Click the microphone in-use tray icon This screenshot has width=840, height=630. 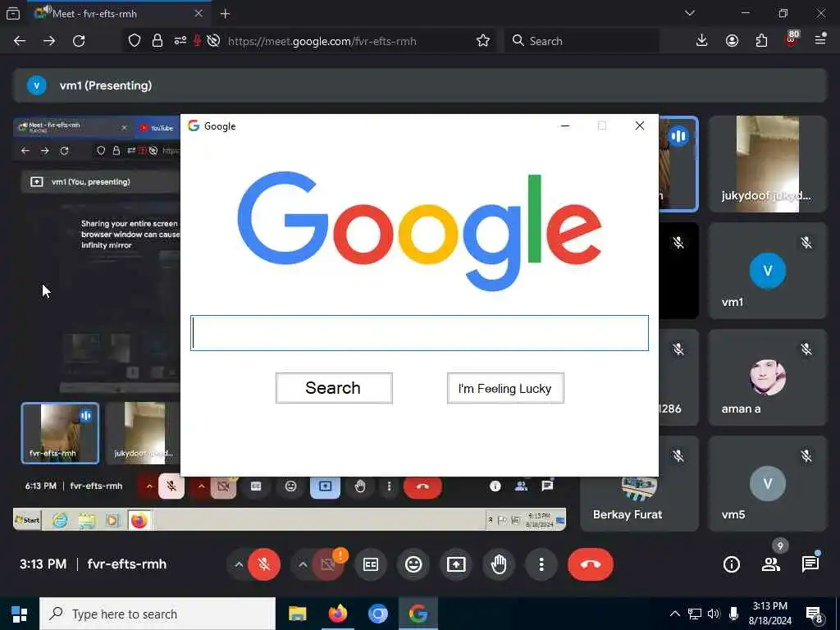733,614
